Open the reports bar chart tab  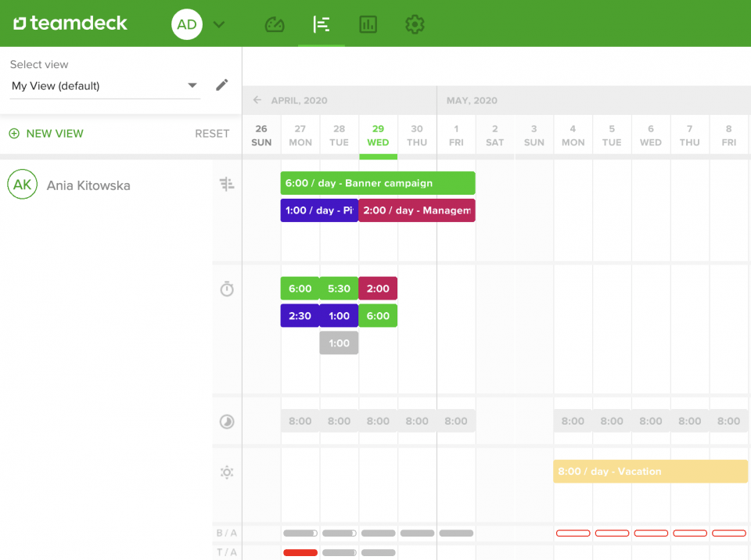(368, 24)
